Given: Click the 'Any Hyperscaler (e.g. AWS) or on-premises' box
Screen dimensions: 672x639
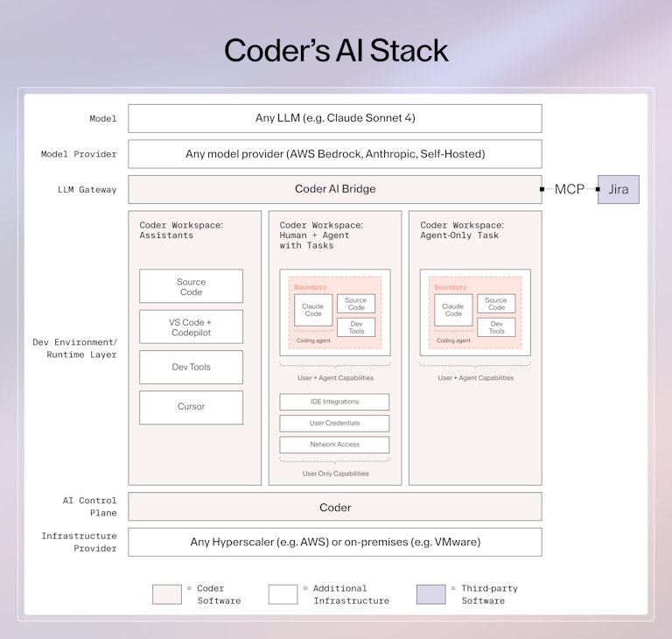Looking at the screenshot, I should [335, 542].
